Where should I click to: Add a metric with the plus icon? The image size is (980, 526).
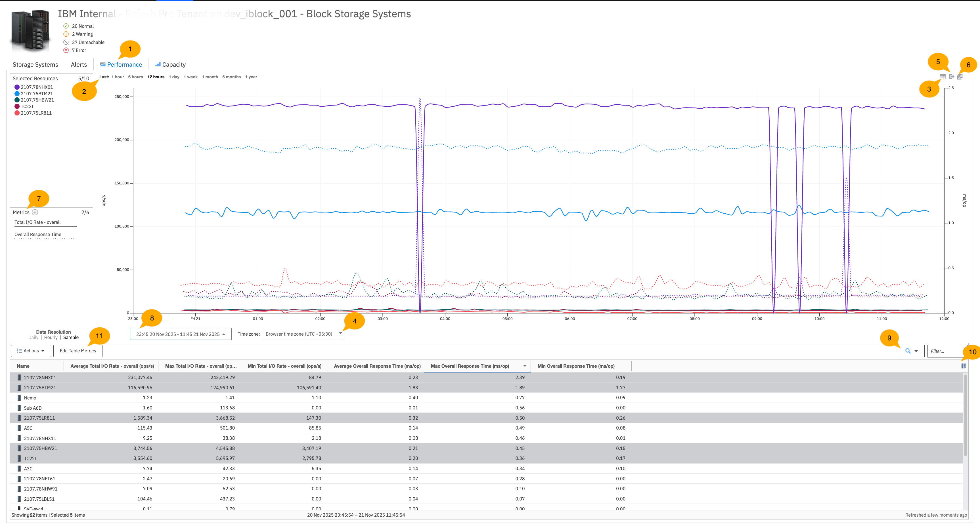coord(35,212)
